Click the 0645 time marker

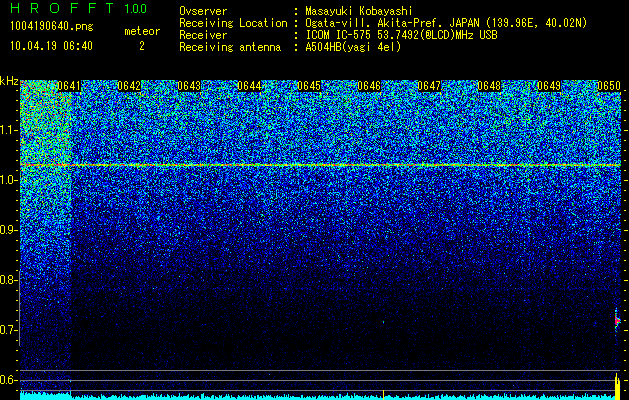point(309,86)
